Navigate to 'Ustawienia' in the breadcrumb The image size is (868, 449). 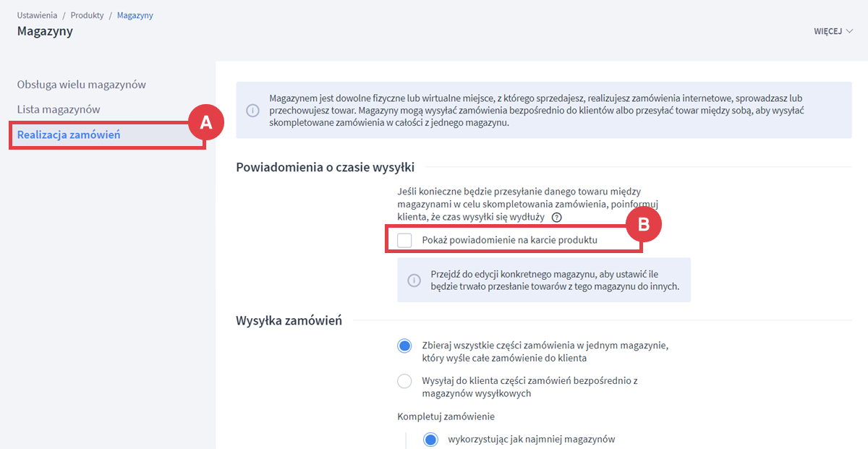(38, 15)
